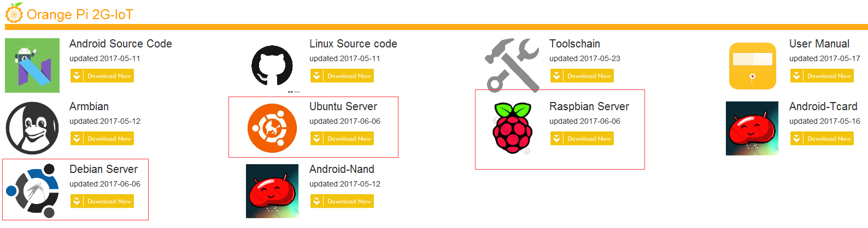868x228 pixels.
Task: Open the Android-Tcard title
Action: pos(823,106)
